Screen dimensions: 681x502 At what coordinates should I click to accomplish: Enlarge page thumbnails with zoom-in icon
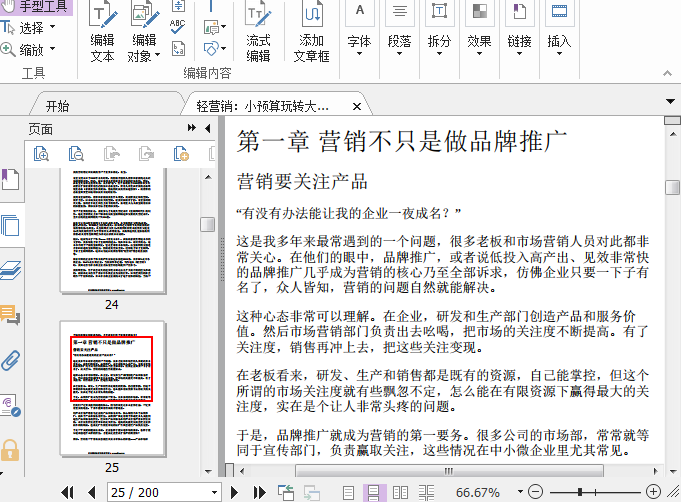tap(41, 153)
